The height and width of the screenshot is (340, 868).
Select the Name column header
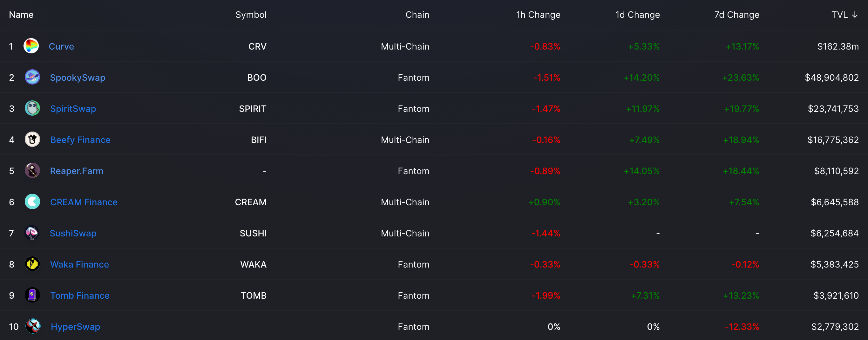coord(21,15)
